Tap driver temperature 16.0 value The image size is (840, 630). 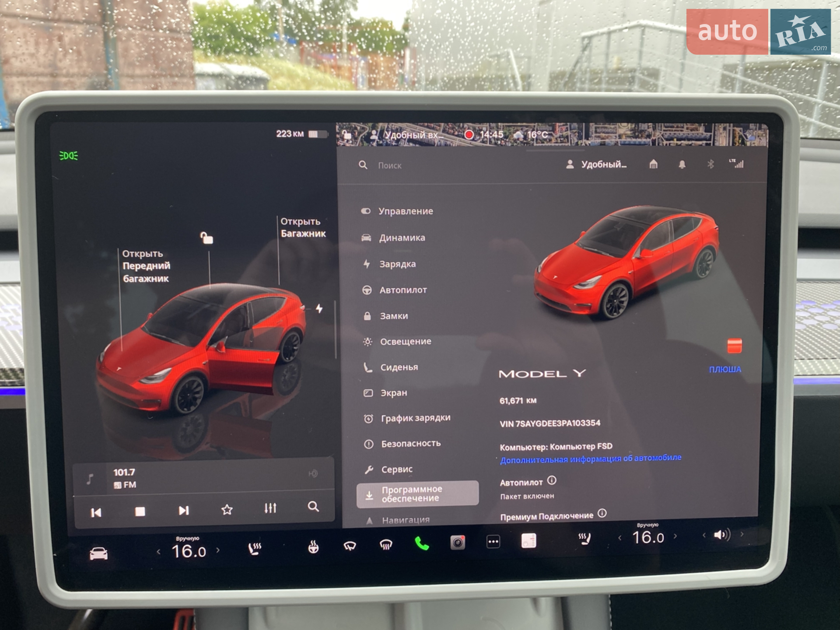point(189,551)
